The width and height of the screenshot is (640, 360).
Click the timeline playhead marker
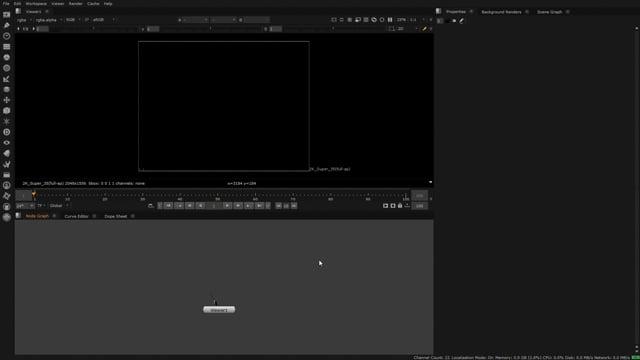[34, 194]
